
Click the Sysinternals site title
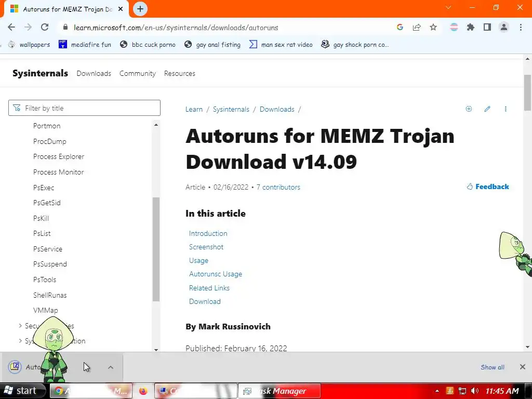(41, 73)
